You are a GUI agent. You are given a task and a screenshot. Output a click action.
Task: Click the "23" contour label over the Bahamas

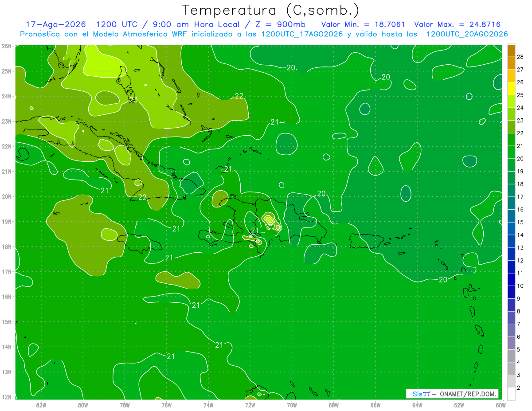click(133, 100)
